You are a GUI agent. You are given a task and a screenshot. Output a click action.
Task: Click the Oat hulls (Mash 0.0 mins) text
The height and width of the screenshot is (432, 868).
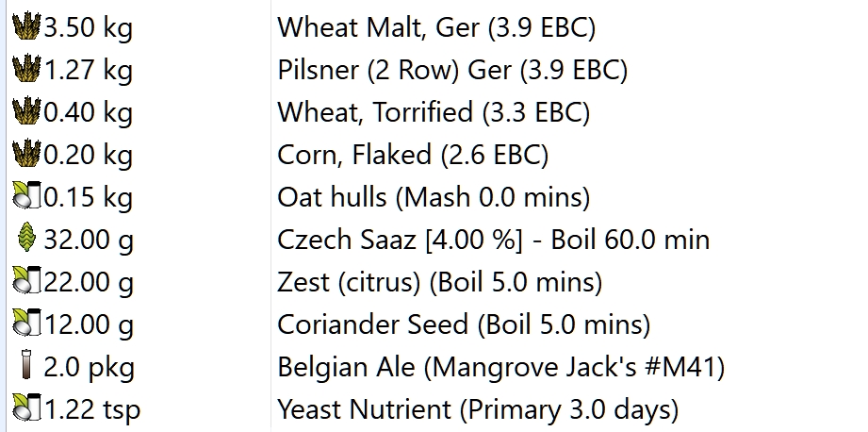(434, 197)
